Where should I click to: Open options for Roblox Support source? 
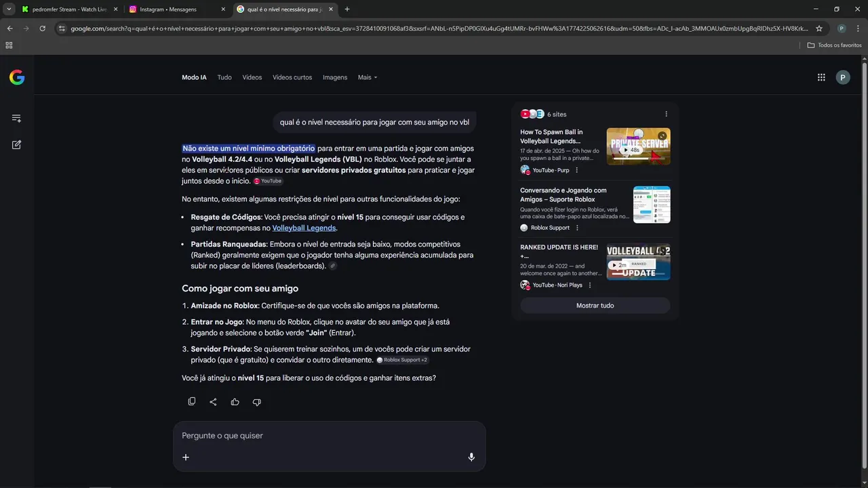click(577, 228)
